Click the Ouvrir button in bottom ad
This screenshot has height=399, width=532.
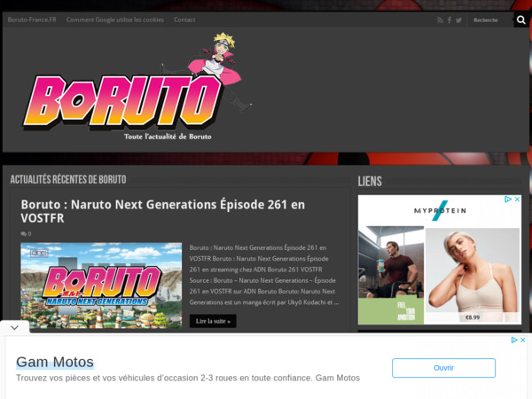443,368
